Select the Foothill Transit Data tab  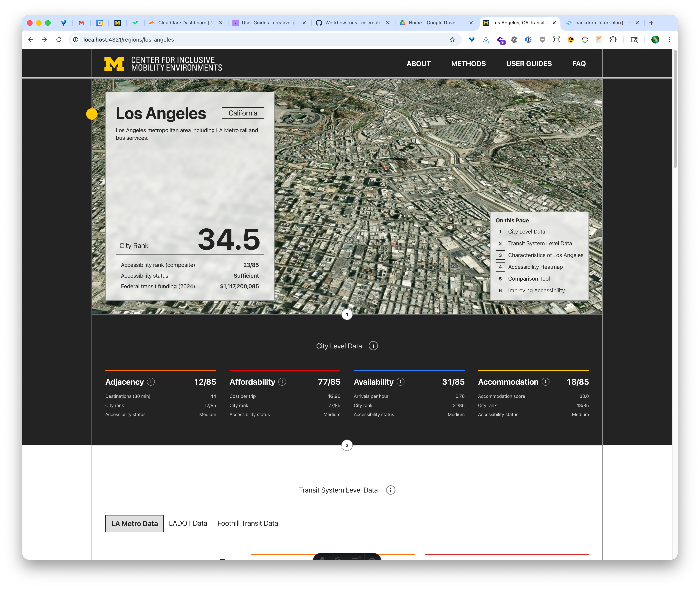[x=248, y=523]
